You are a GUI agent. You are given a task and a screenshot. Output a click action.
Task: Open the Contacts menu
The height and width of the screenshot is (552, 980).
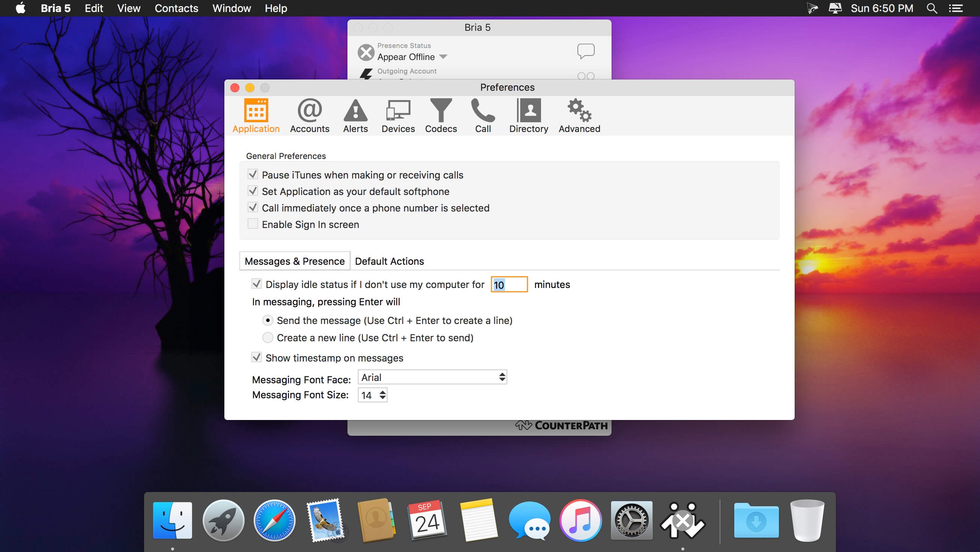click(176, 8)
